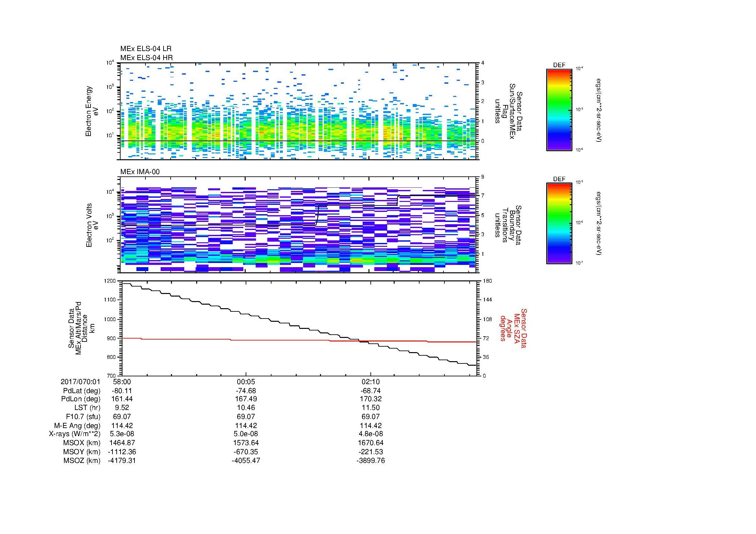Click the top DEF color bar
Image resolution: width=756 pixels, height=534 pixels.
(559, 110)
